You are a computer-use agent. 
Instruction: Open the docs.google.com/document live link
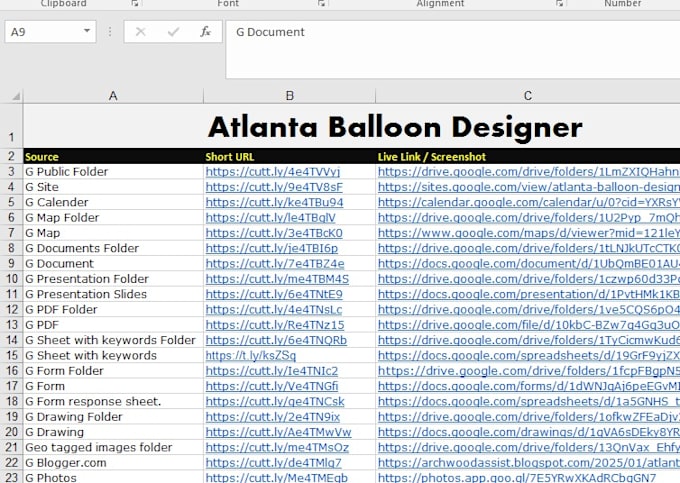(529, 264)
